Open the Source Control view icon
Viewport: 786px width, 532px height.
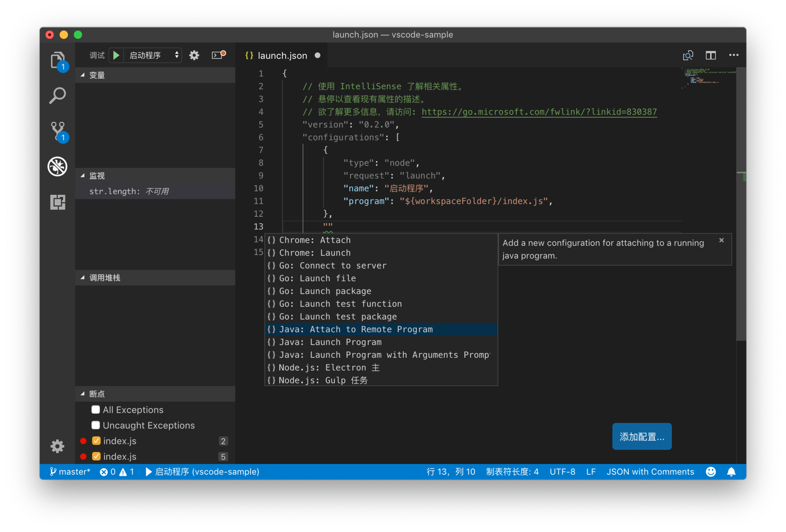point(57,131)
